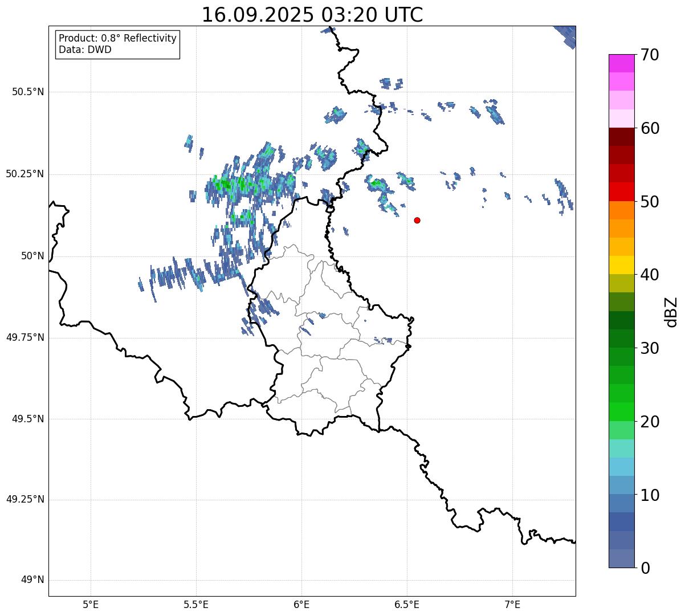The image size is (685, 616).
Task: Click the colorbar tick label '60'
Action: click(x=650, y=128)
